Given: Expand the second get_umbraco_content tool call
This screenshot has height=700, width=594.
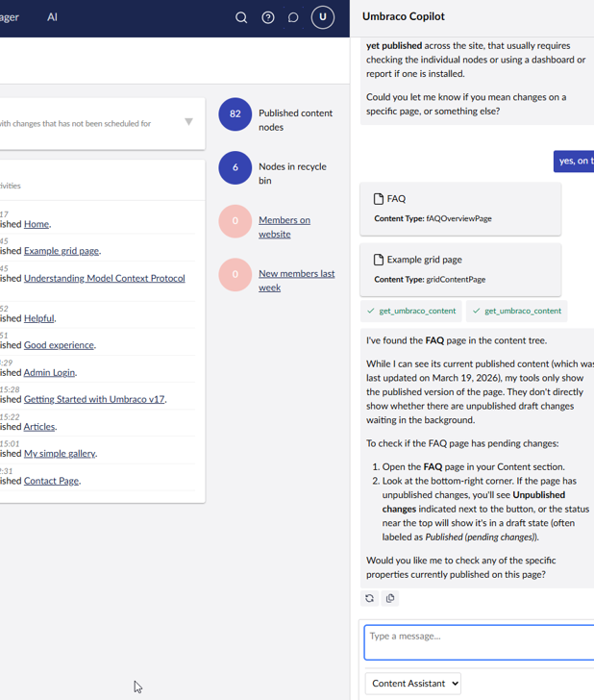Looking at the screenshot, I should (517, 311).
